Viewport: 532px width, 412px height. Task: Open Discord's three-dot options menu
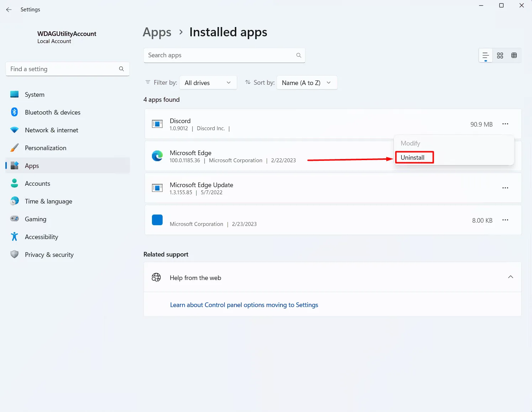point(505,124)
